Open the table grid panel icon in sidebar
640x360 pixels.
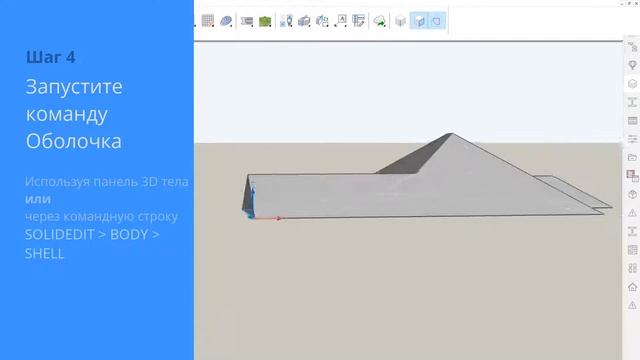tap(632, 250)
